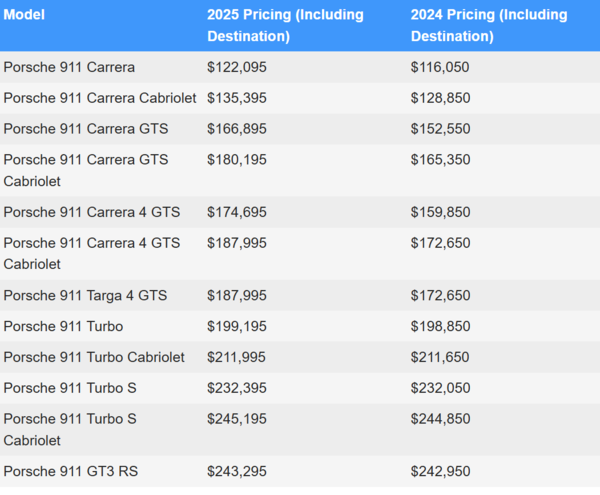Click the 2025 Pricing column header
Image resolution: width=600 pixels, height=495 pixels.
coord(285,26)
